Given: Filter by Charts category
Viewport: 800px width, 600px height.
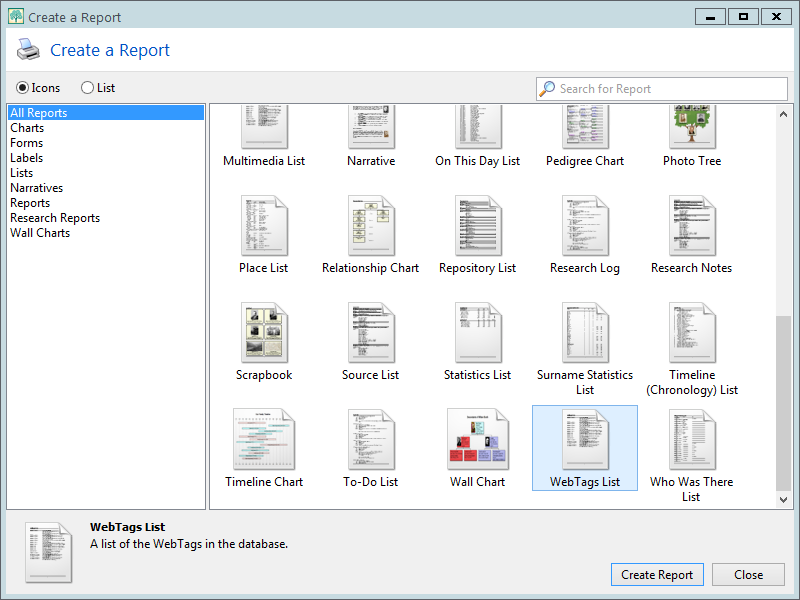Looking at the screenshot, I should click(x=27, y=128).
